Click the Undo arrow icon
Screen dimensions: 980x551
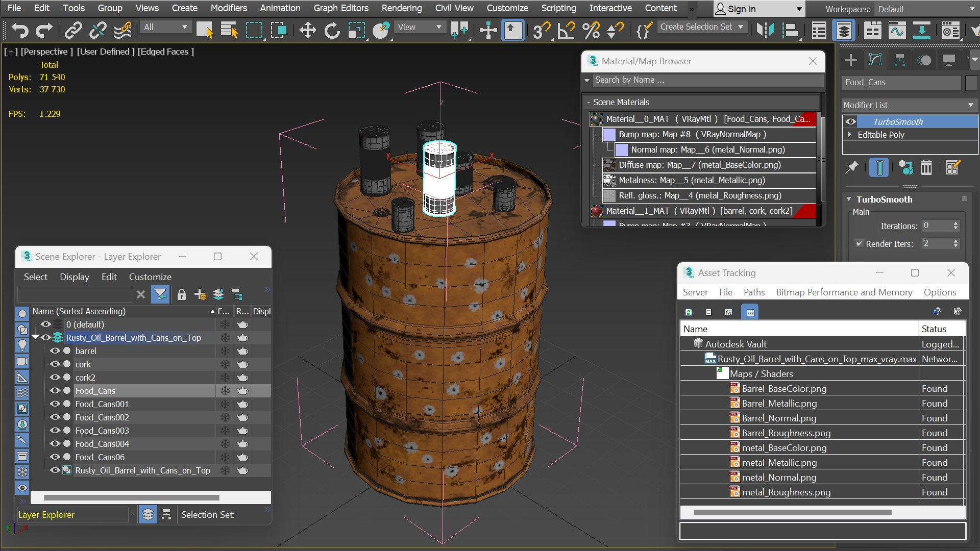click(x=20, y=31)
